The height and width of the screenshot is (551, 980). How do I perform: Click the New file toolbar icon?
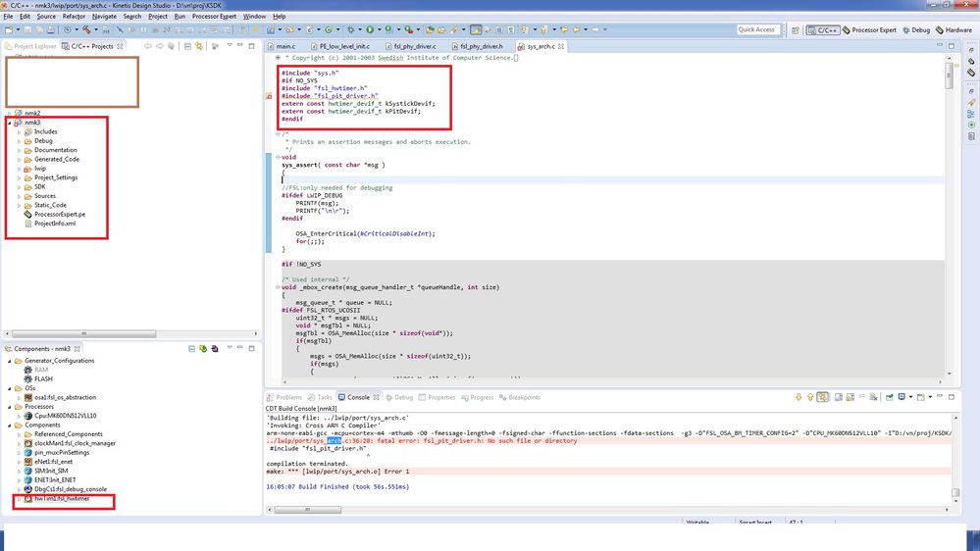[x=8, y=29]
